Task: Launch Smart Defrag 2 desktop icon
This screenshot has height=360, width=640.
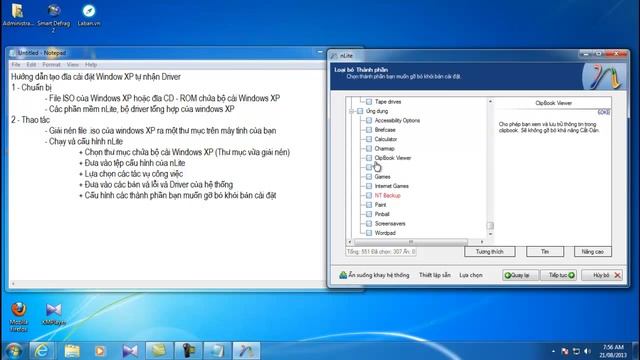Action: [53, 17]
